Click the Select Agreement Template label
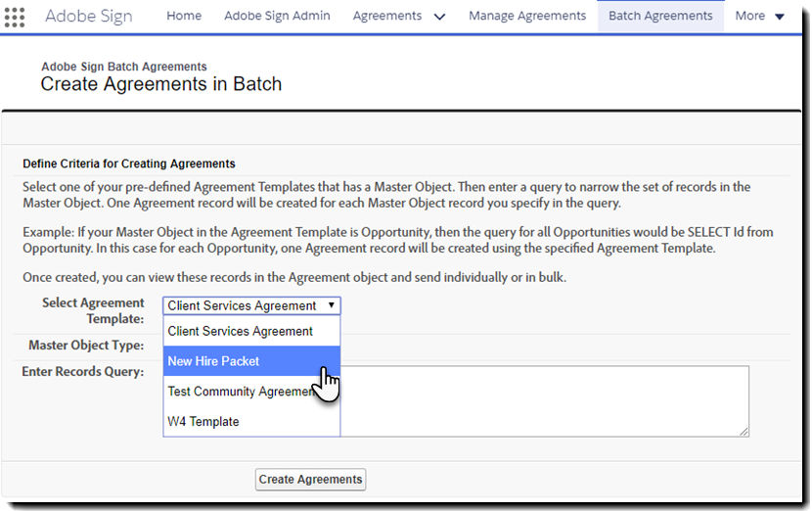The image size is (812, 511). pos(93,310)
